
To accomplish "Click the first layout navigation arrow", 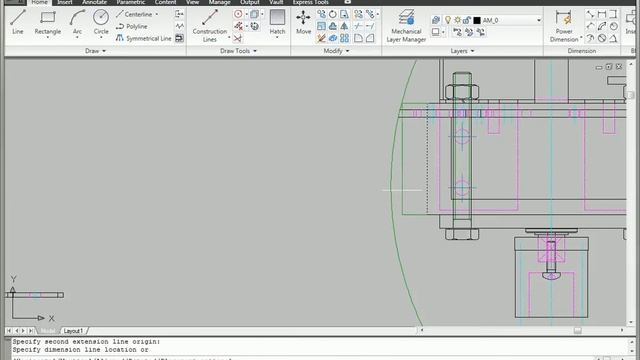I will tap(9, 331).
